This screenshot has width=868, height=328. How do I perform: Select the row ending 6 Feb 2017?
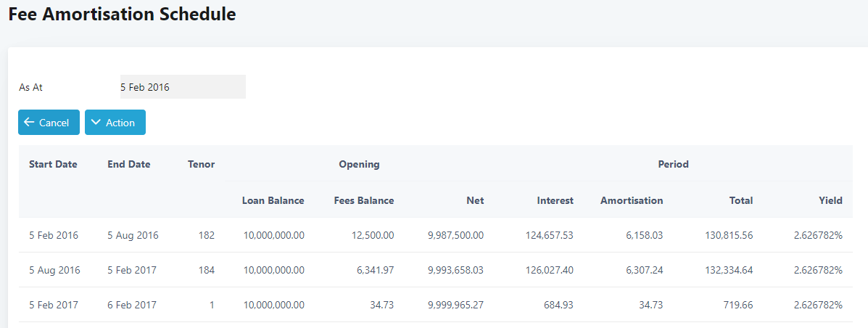(x=436, y=305)
